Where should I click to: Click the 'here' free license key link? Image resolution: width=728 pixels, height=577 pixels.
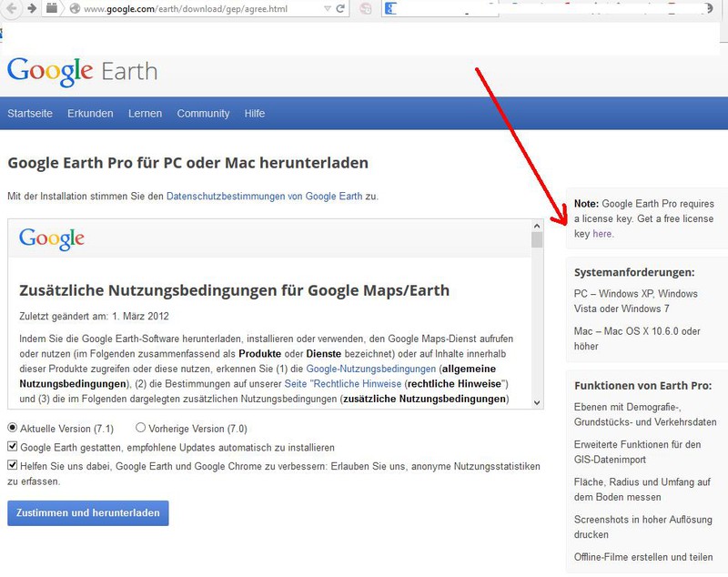[602, 234]
